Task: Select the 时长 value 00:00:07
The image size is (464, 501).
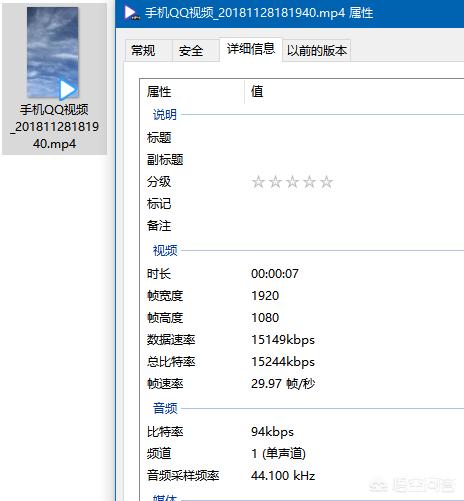Action: click(x=275, y=274)
